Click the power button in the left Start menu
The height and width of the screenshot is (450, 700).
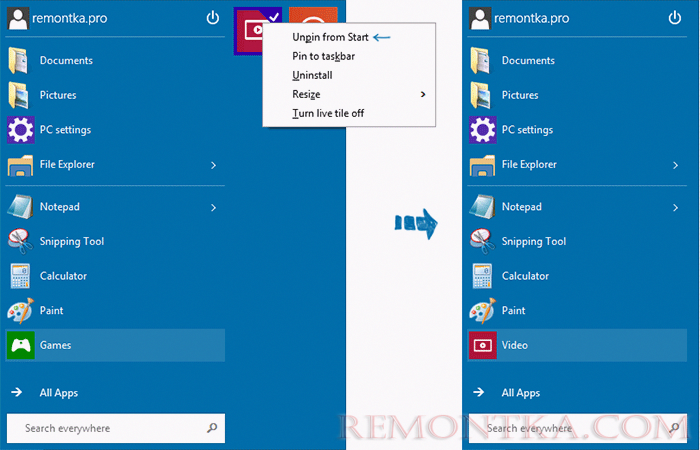[x=212, y=18]
